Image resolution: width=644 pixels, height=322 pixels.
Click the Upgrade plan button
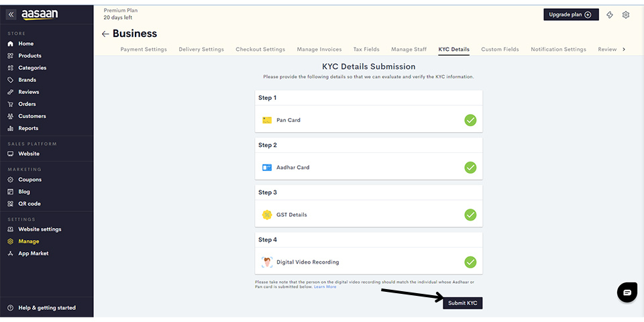click(571, 15)
